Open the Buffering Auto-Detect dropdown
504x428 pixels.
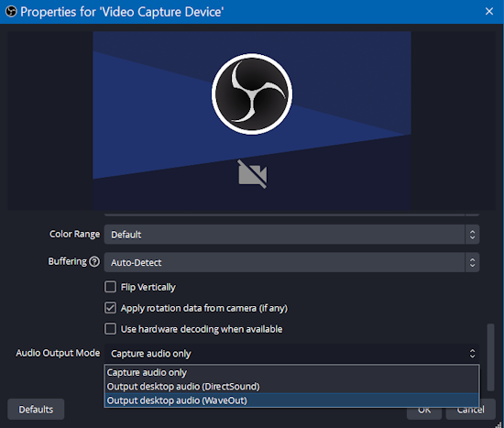pos(291,262)
